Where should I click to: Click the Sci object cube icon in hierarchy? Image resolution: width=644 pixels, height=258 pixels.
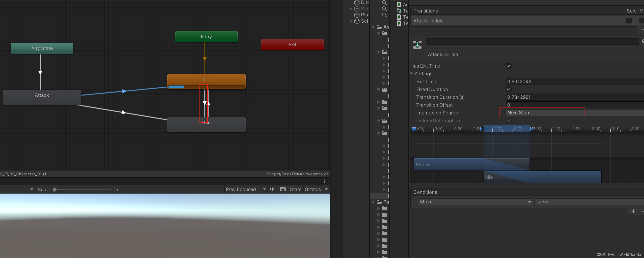click(357, 21)
